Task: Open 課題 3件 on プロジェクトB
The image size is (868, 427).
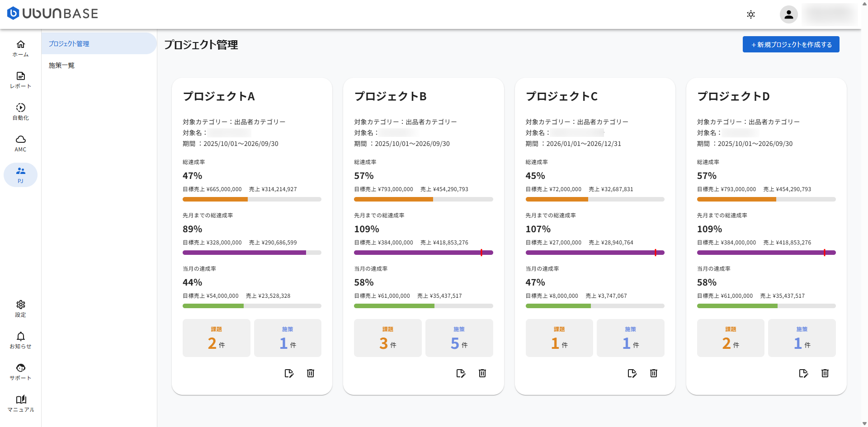Action: [387, 338]
